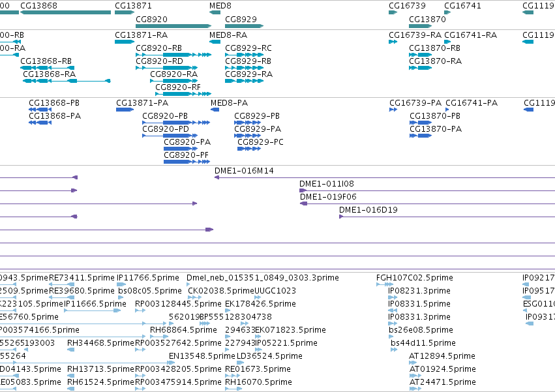Open protein CG8929-PA
This screenshot has height=392, width=555.
[247, 136]
